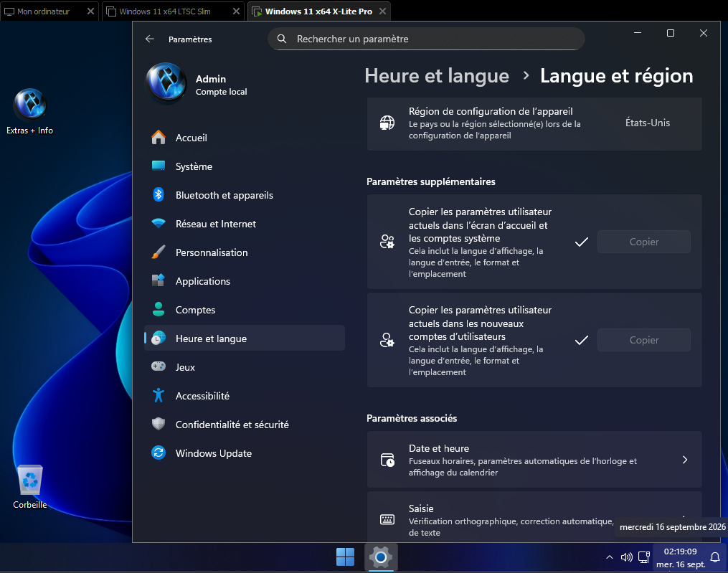The height and width of the screenshot is (573, 728).
Task: Close the Mon ordinateur tab
Action: pos(90,11)
